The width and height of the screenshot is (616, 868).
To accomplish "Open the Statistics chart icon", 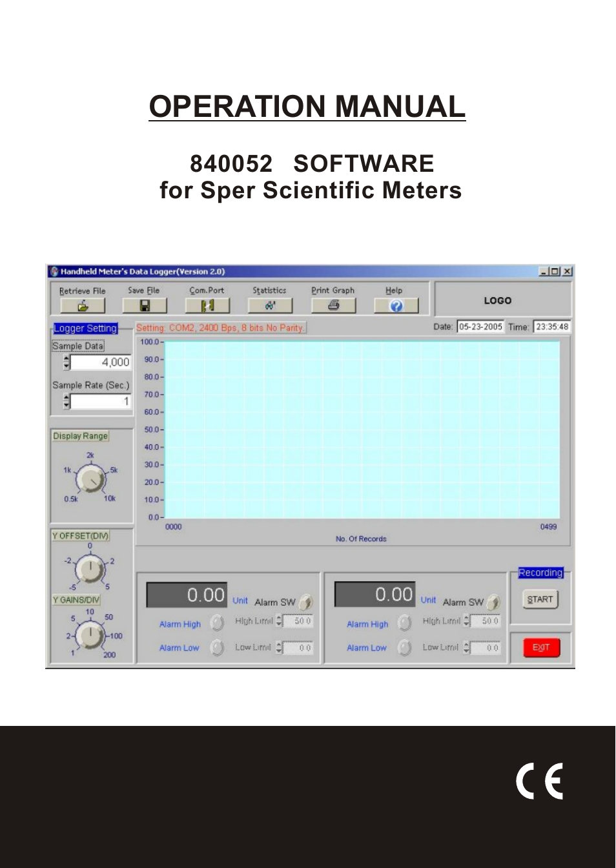I will point(270,305).
